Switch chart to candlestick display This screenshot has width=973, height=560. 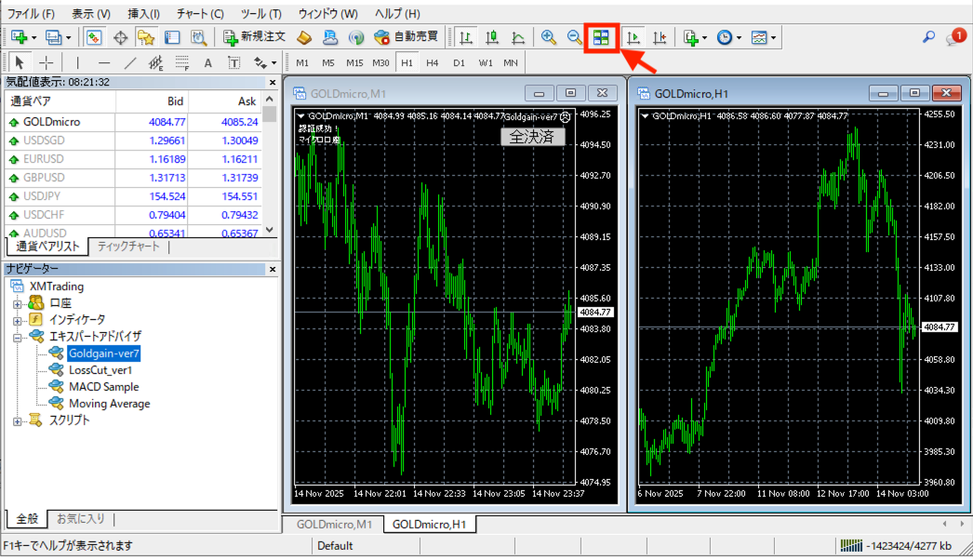click(x=492, y=38)
